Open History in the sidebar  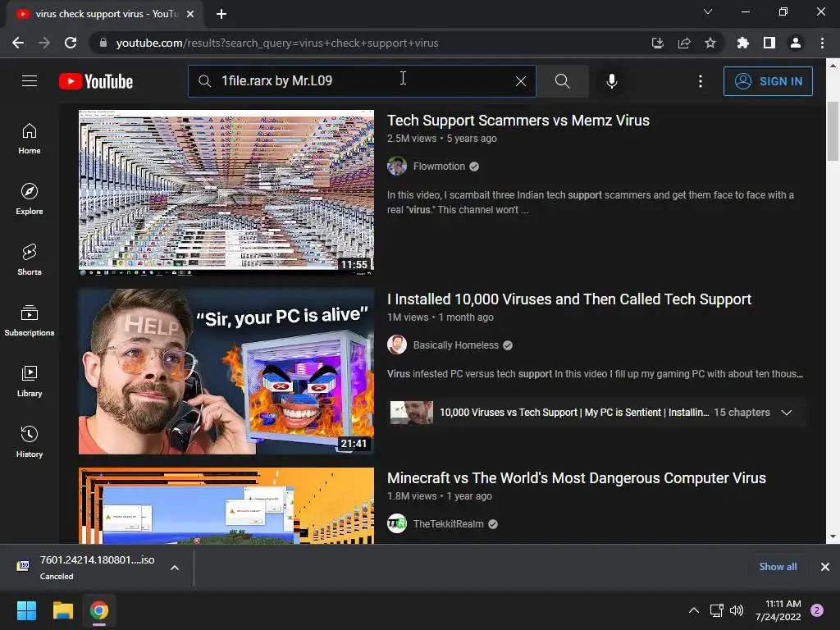pos(30,442)
